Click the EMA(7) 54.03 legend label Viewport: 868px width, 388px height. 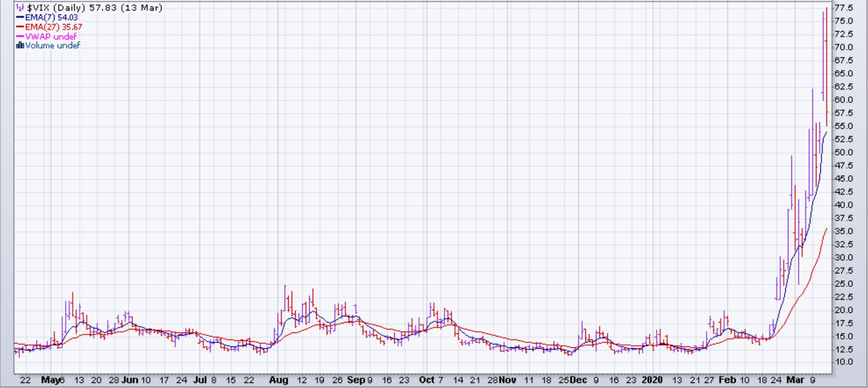coord(51,18)
